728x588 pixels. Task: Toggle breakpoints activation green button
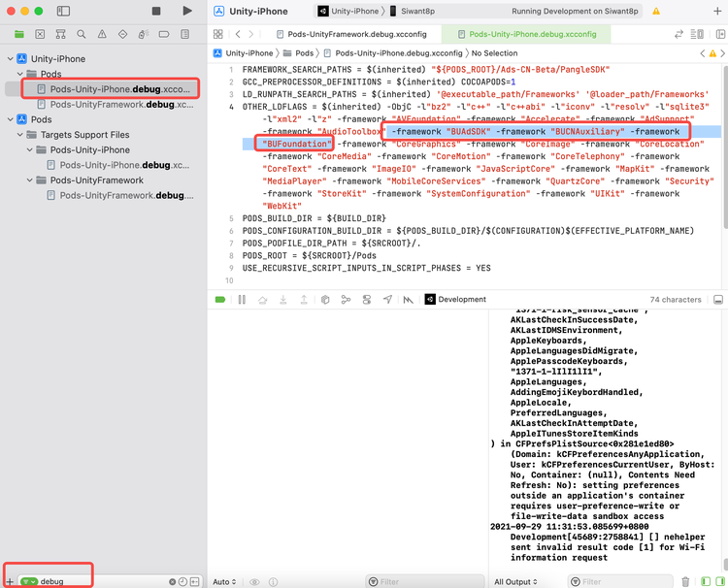click(220, 300)
